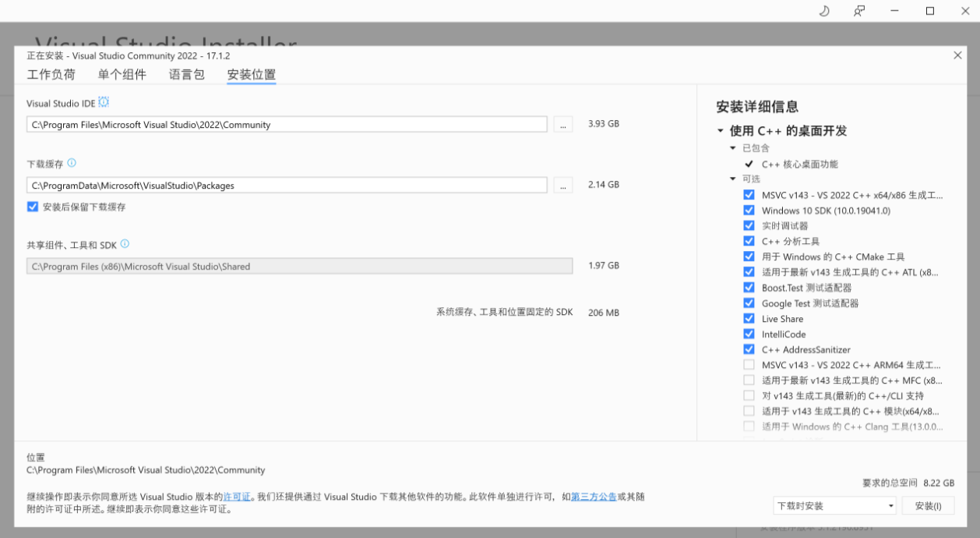Click Visual Studio IDE path input field
This screenshot has width=980, height=538.
[287, 125]
